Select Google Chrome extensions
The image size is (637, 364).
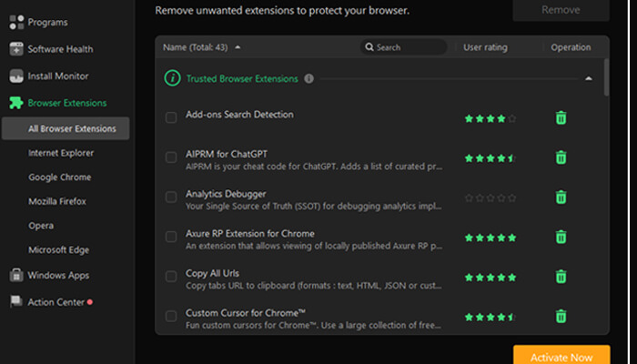click(60, 177)
